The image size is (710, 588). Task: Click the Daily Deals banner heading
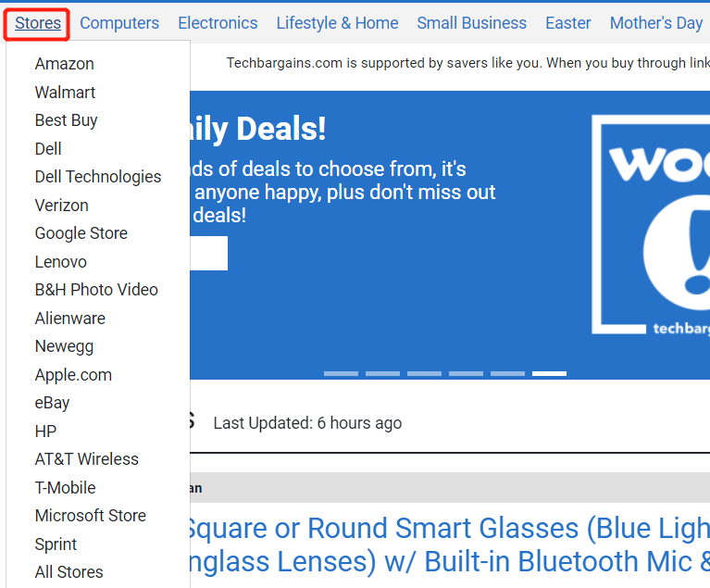[258, 130]
